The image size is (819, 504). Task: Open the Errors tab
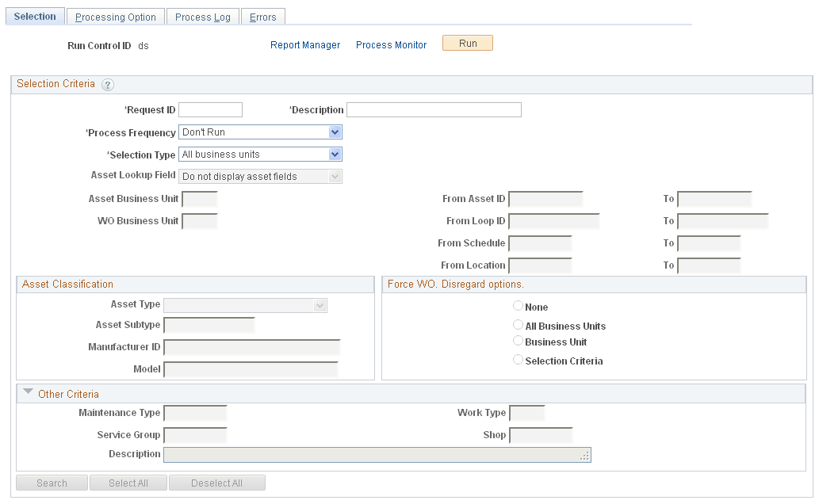tap(262, 16)
